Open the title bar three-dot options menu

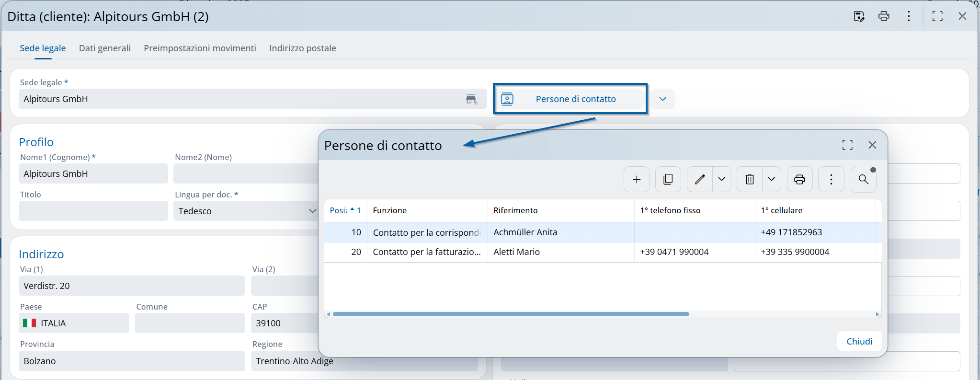pos(909,16)
